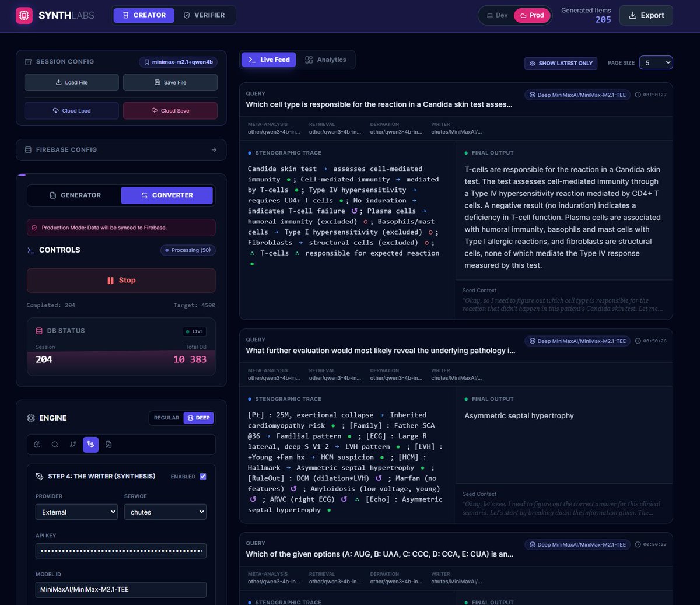Open the PROVIDER dropdown showing External

coord(76,512)
